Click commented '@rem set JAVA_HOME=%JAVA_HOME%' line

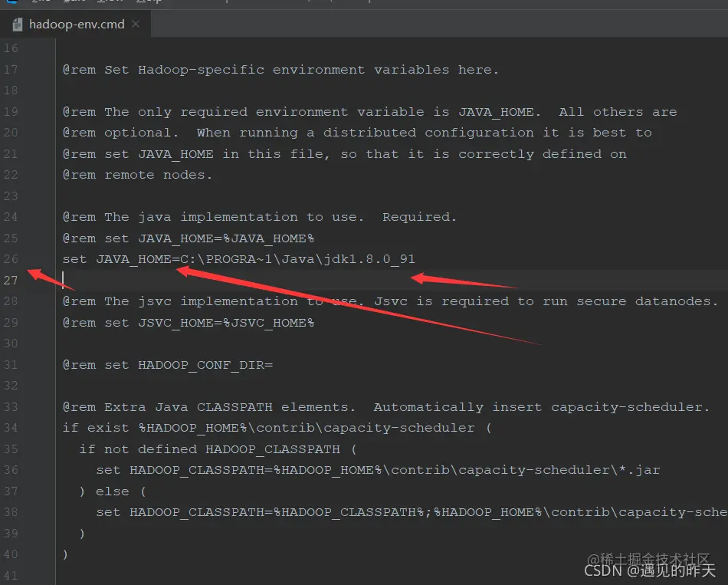click(188, 238)
